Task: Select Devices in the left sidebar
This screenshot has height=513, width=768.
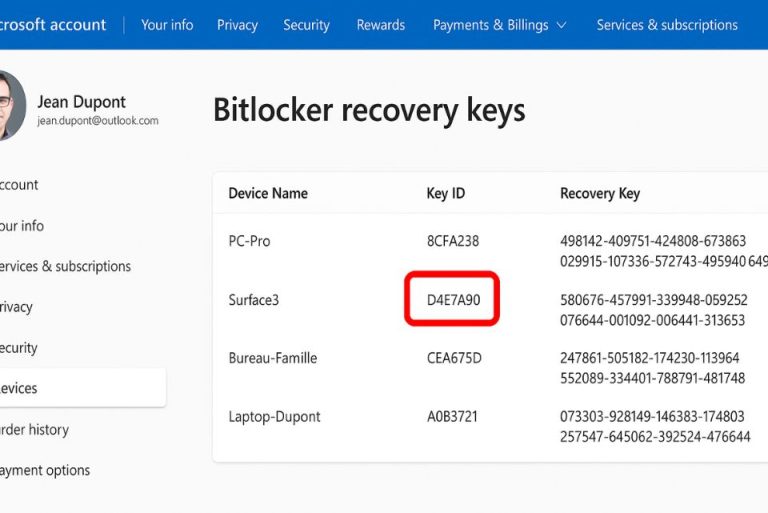Action: click(x=83, y=388)
